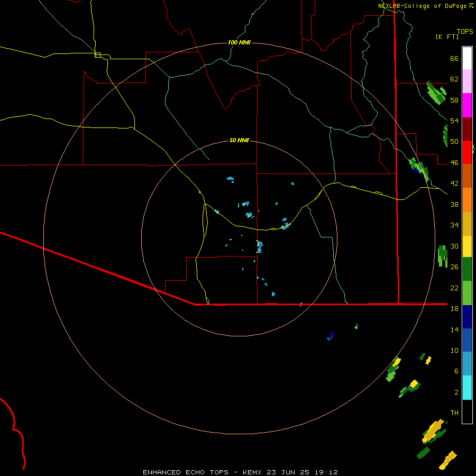Click the gold legend swatch
This screenshot has height=476, width=476.
click(x=467, y=224)
